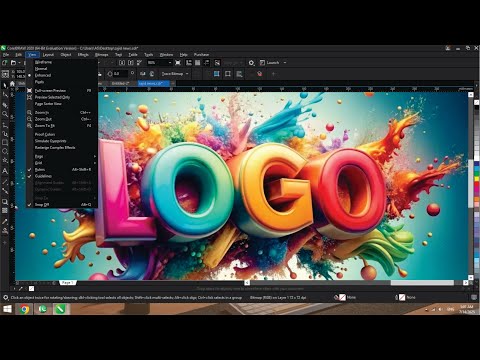Image resolution: width=480 pixels, height=360 pixels.
Task: Toggle Proof Colors in View menu
Action: [x=61, y=134]
